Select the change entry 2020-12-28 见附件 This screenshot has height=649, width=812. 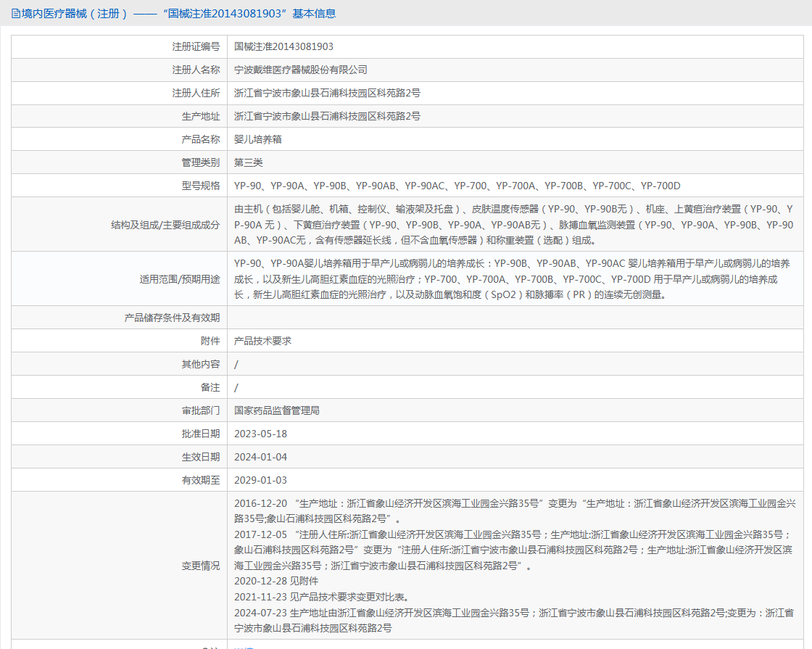[276, 581]
